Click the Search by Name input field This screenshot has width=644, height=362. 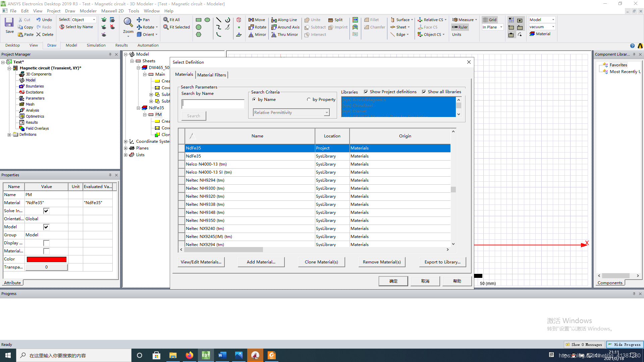pos(213,104)
